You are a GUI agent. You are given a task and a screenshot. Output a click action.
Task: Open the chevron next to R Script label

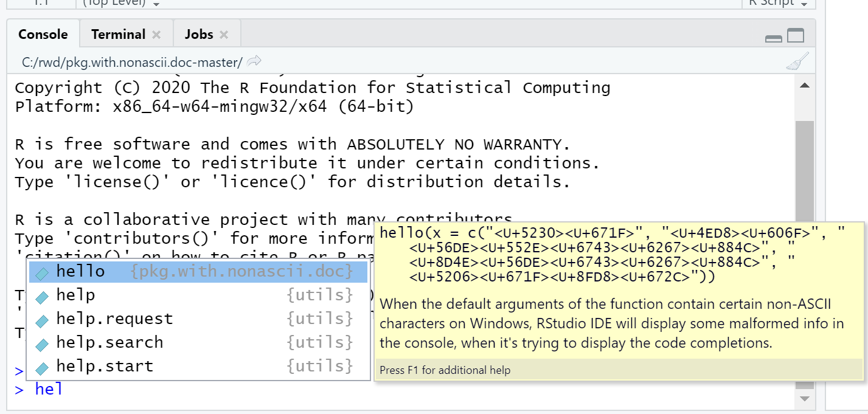tap(803, 3)
